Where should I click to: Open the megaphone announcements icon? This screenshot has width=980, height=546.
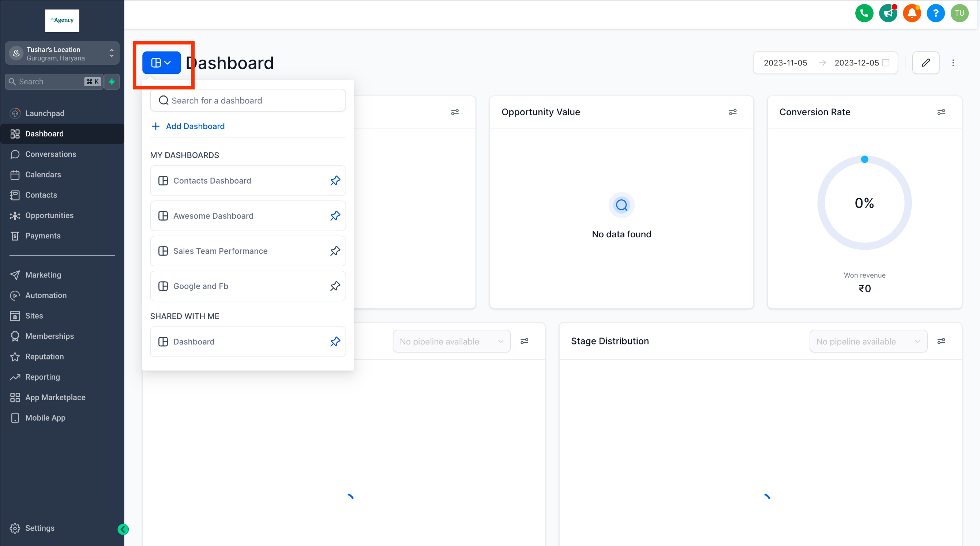pos(888,13)
